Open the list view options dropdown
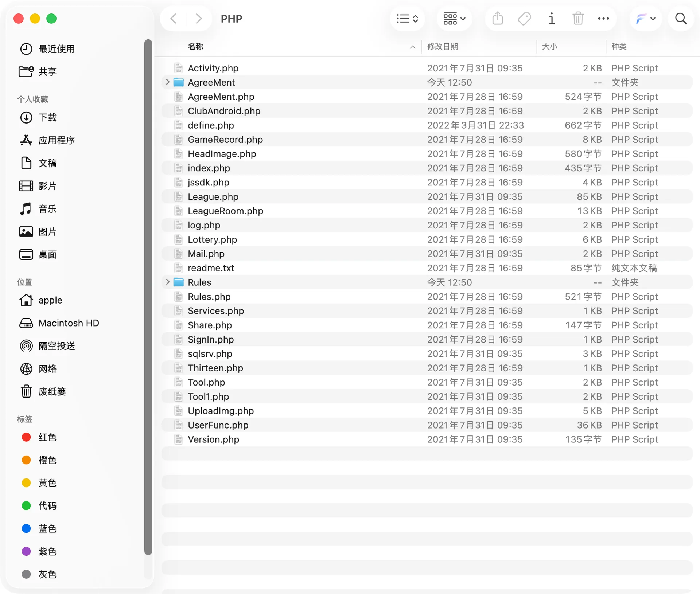 coord(407,19)
